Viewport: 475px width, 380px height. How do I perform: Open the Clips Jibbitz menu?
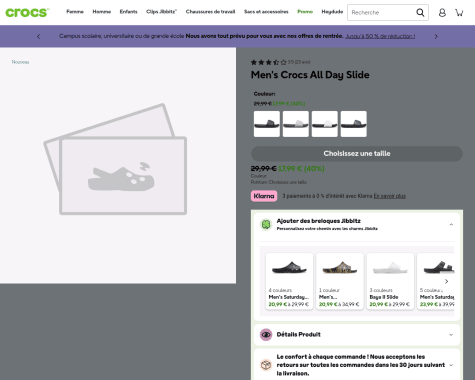point(161,12)
